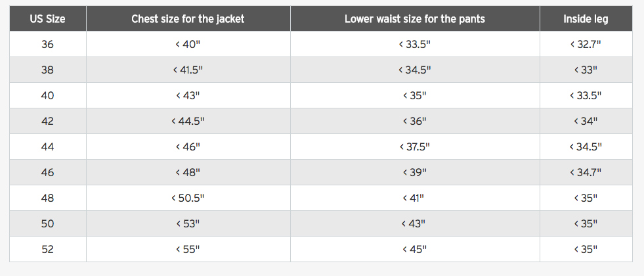Click the lower waist < 37.5" cell

tap(415, 147)
